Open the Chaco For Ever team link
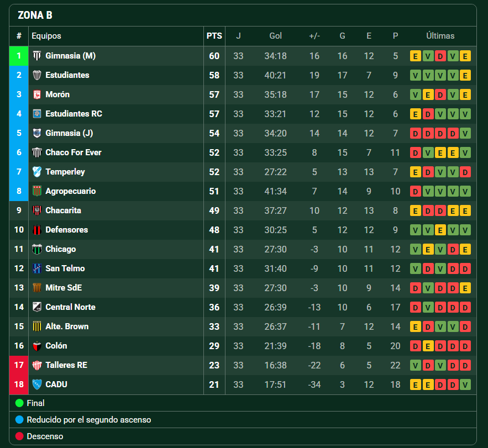This screenshot has width=488, height=448. click(x=73, y=152)
